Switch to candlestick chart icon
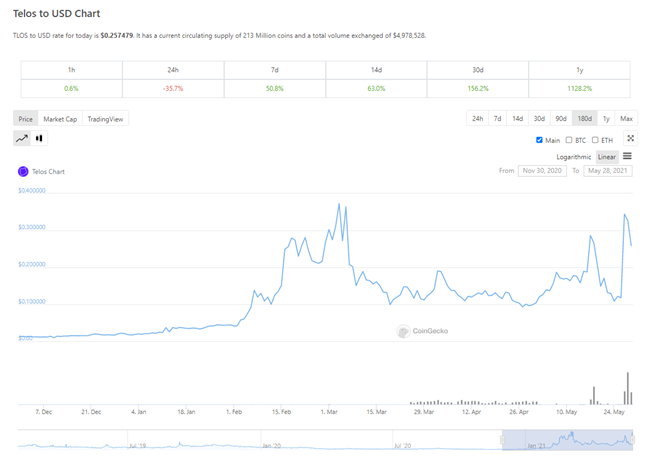Screen dimensions: 647x466 39,138
